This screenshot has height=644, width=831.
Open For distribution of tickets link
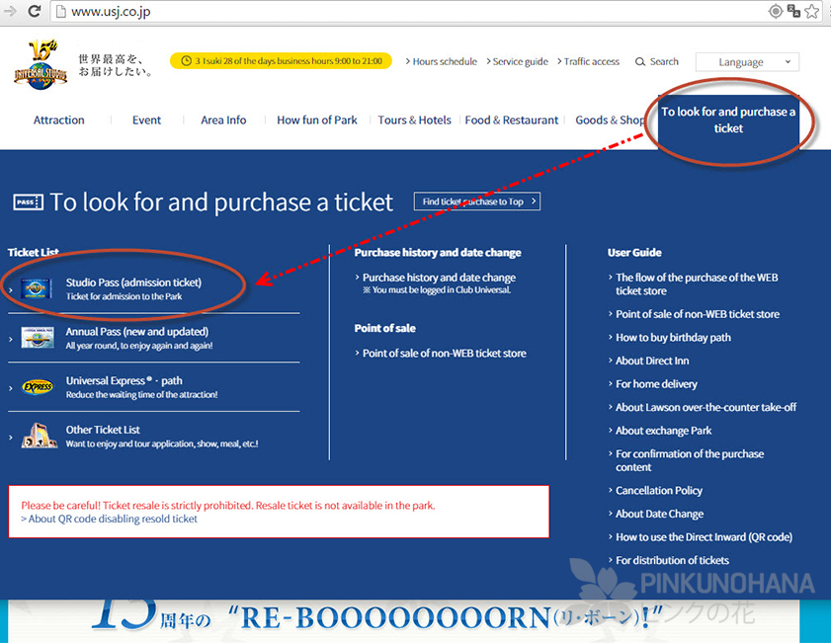(x=672, y=560)
